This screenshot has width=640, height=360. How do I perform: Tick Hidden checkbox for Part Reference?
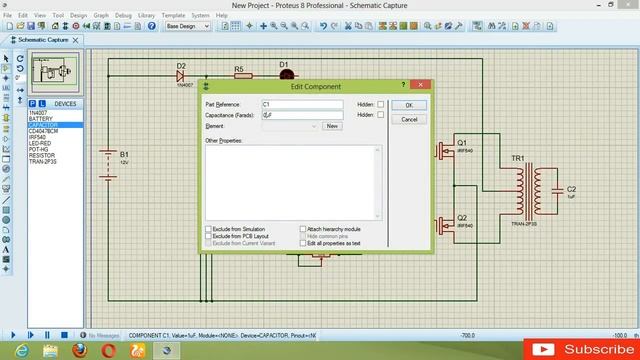click(x=380, y=104)
